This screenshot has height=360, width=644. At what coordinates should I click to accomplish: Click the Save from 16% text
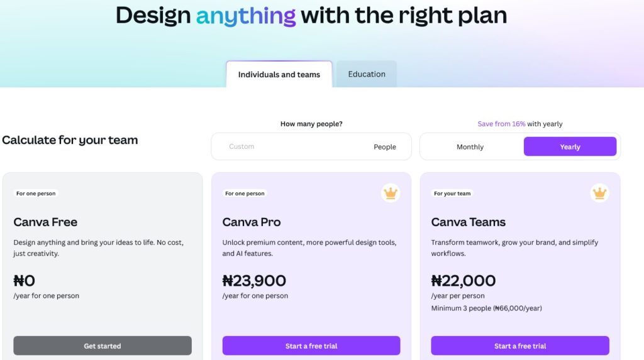tap(501, 124)
